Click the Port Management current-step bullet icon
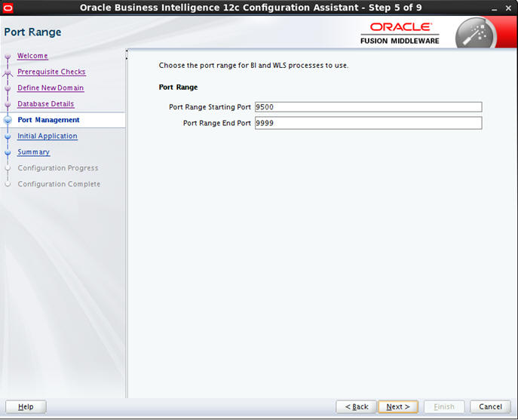 click(8, 120)
